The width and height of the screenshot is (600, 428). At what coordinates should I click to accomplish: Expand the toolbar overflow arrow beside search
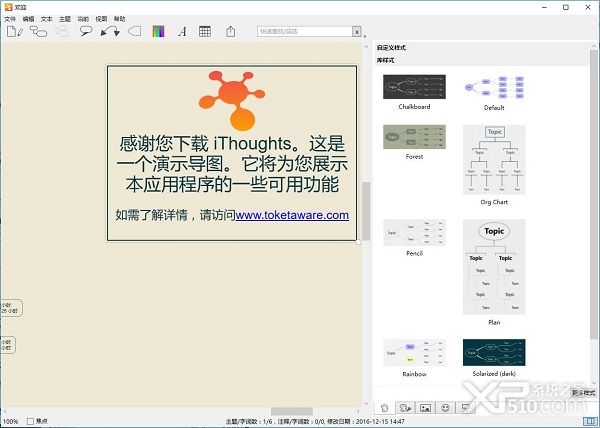pyautogui.click(x=365, y=36)
